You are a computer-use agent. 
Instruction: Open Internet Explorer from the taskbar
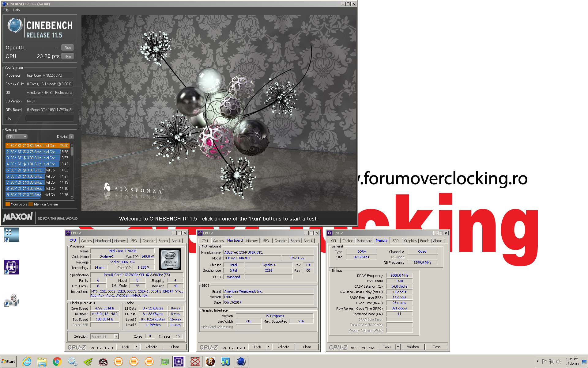click(27, 362)
